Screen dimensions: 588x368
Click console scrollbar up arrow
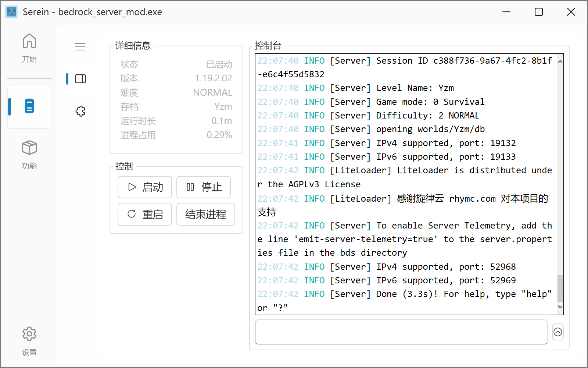click(x=560, y=61)
